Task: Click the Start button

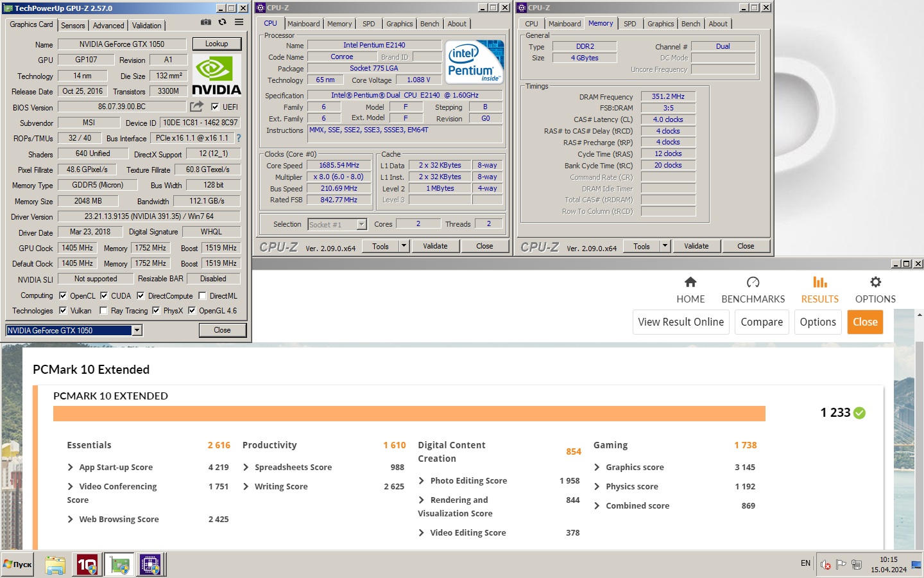Action: tap(17, 565)
